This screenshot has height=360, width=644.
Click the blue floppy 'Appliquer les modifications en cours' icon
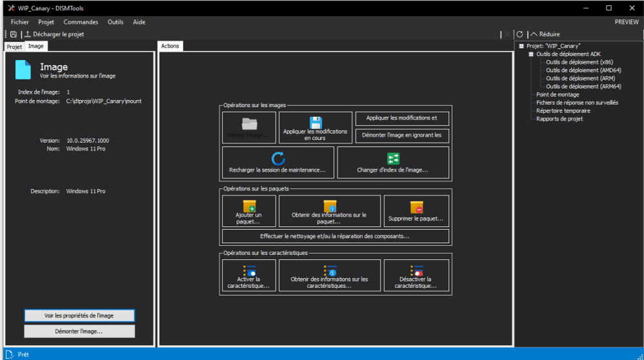[316, 123]
